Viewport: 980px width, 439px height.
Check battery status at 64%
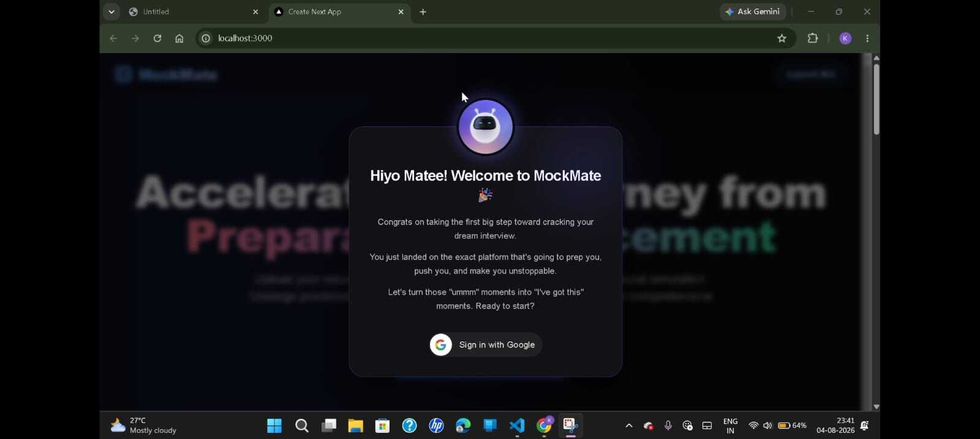[x=792, y=426]
